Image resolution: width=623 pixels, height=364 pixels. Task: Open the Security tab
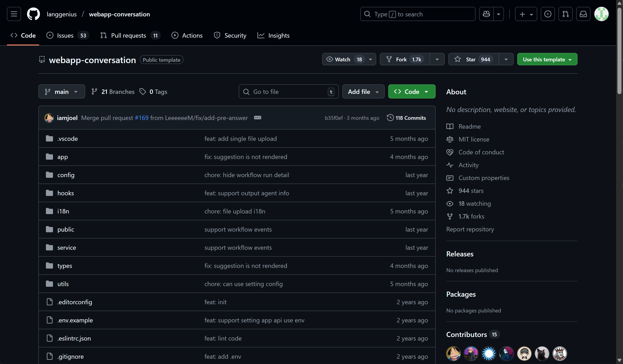[230, 35]
